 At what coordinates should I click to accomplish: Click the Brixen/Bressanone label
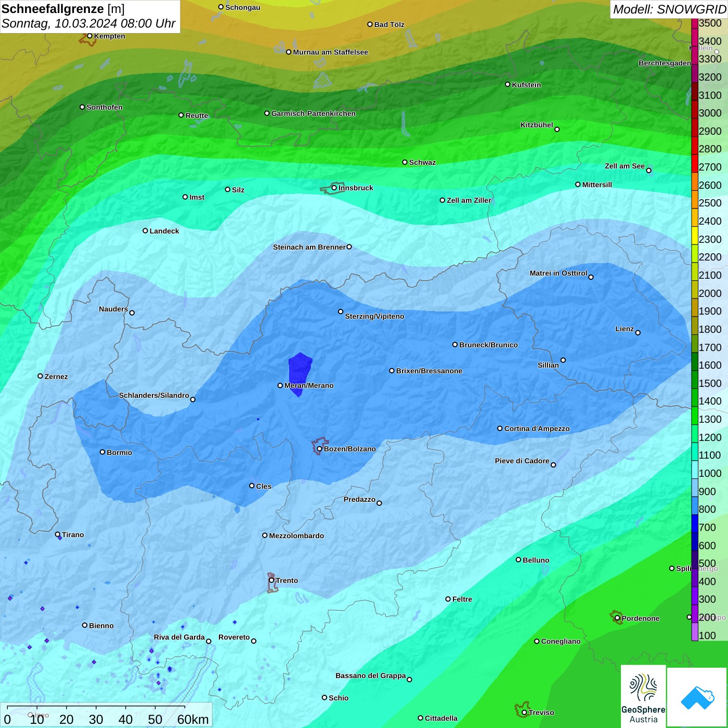coord(429,371)
